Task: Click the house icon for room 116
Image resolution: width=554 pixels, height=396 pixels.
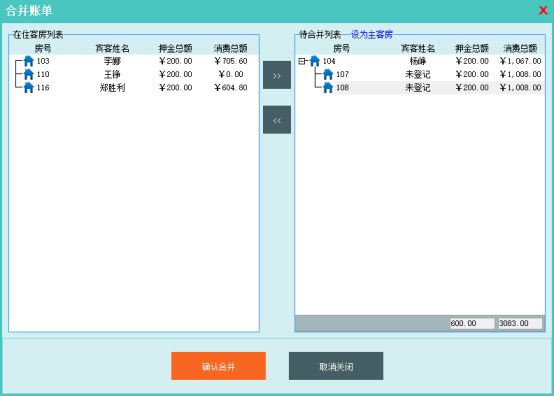Action: [29, 88]
